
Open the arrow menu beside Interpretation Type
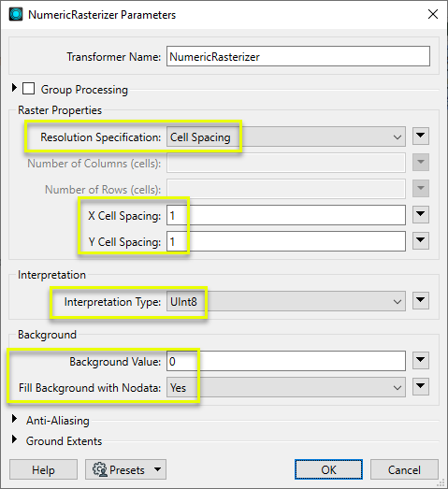421,301
